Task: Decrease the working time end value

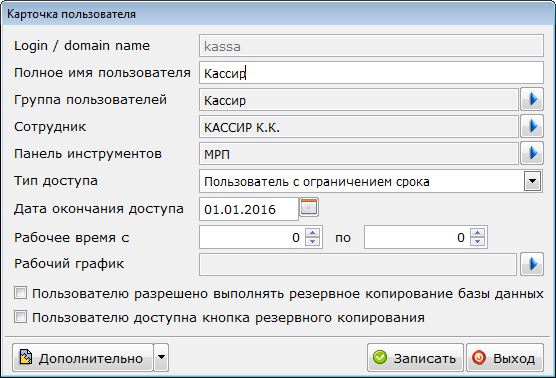Action: (x=478, y=241)
